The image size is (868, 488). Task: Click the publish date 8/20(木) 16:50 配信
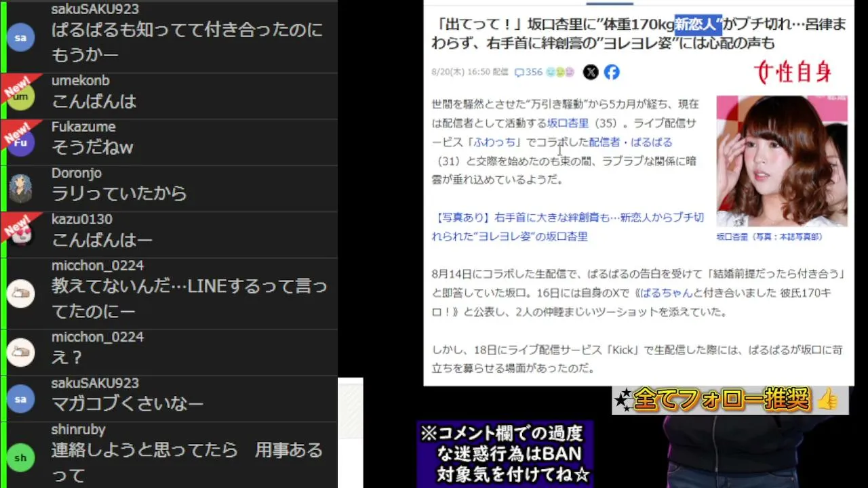(x=469, y=72)
